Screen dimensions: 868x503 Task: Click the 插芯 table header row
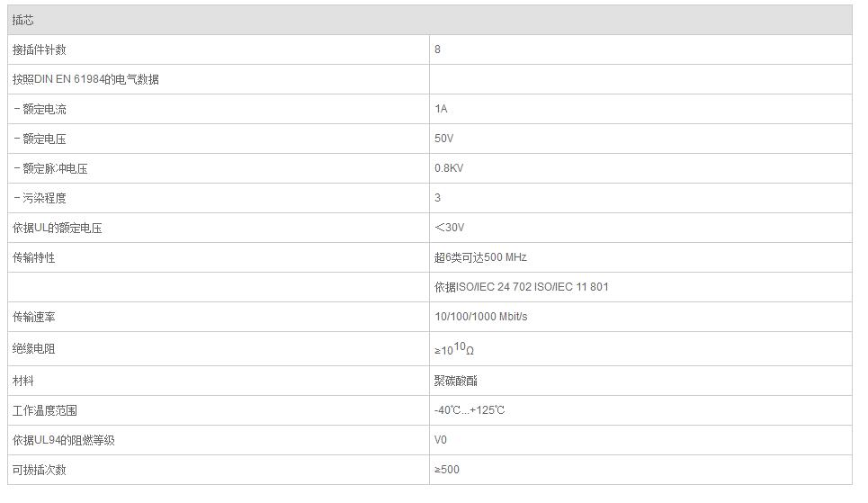(430, 20)
